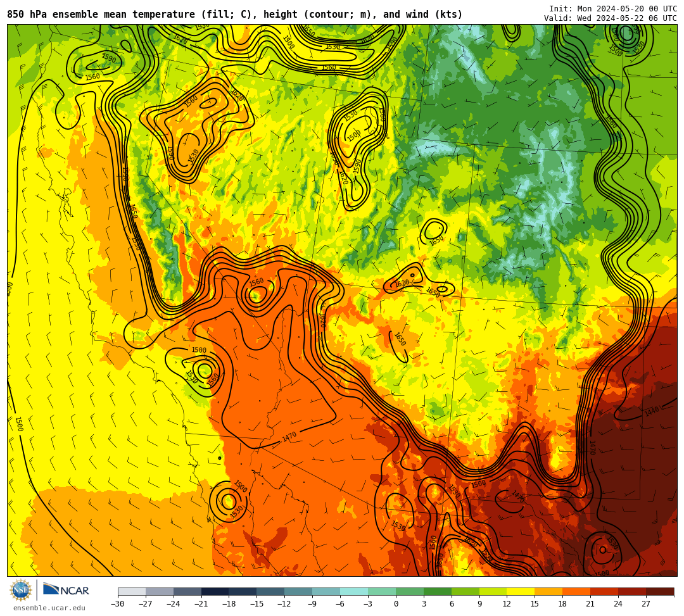This screenshot has width=684, height=616.
Task: Pick the colorbar swatch between -12 and -9
Action: [299, 591]
